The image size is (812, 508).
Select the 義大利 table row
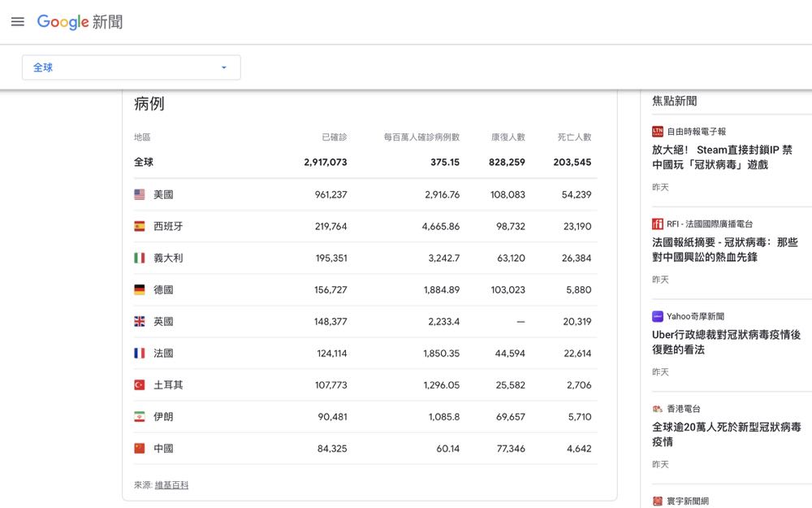(x=365, y=258)
